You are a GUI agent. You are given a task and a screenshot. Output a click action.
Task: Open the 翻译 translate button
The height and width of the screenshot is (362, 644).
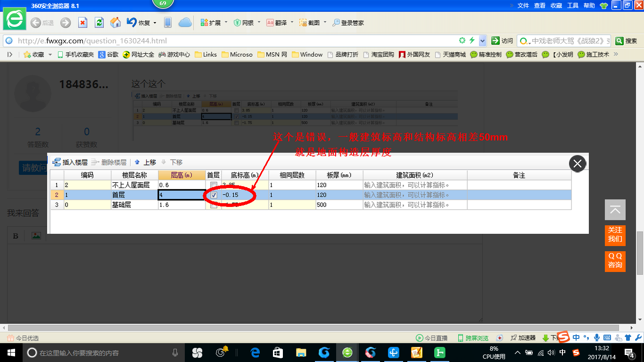(x=277, y=23)
